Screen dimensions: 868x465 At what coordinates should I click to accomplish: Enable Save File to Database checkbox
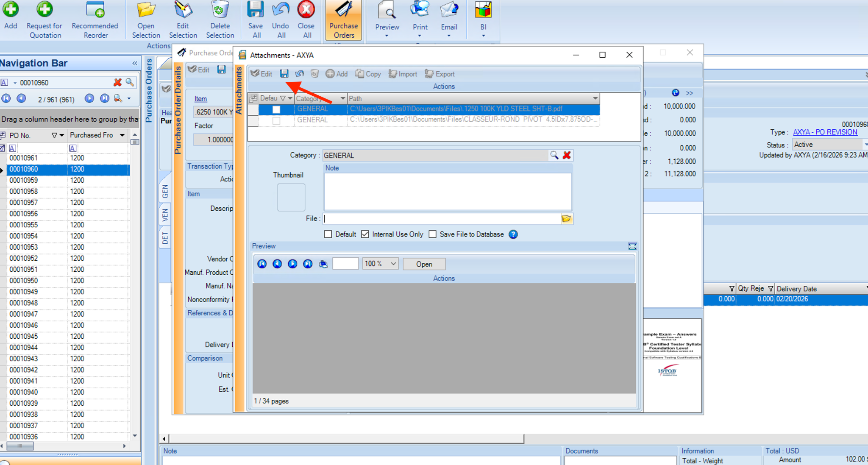432,234
